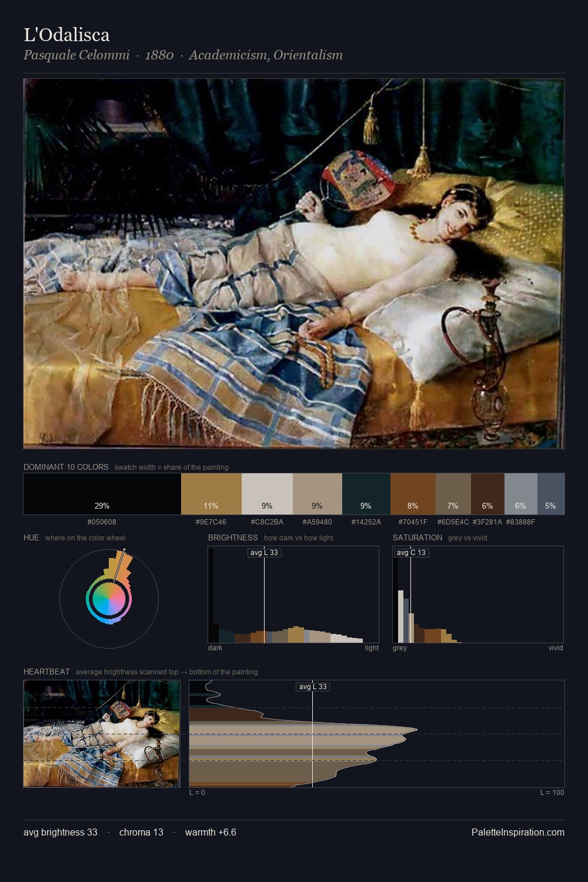Screen dimensions: 588x882
Task: Select the gold 11% color swatch
Action: click(211, 494)
